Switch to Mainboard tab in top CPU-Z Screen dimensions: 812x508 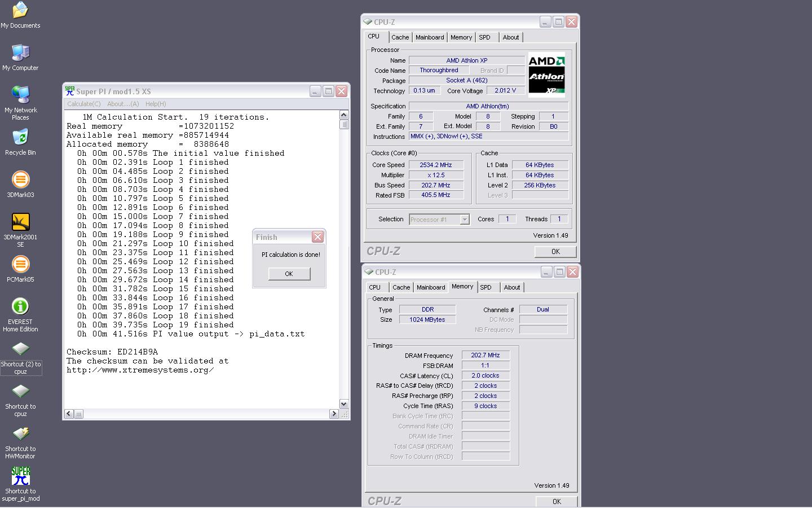[x=430, y=37]
